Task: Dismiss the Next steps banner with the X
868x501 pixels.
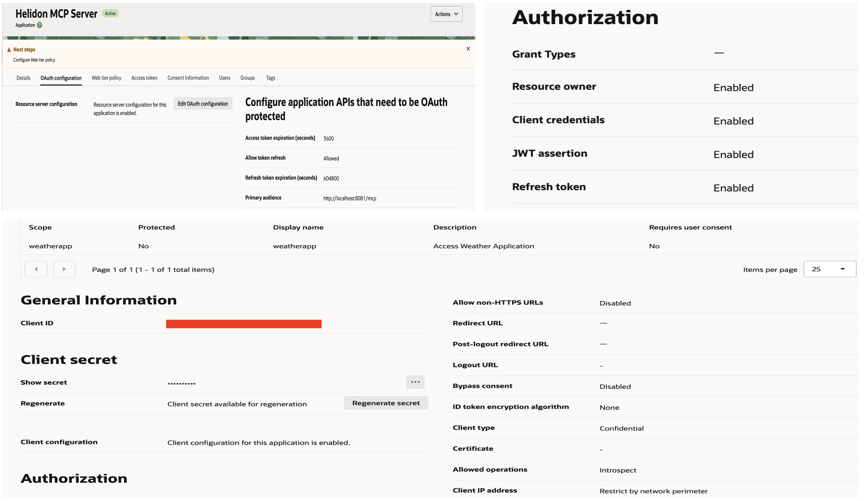Action: click(x=468, y=49)
